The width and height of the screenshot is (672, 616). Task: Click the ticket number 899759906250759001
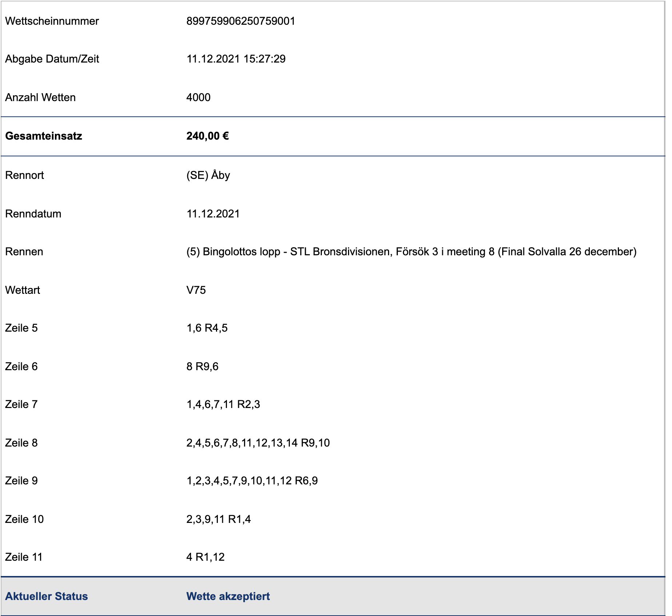pyautogui.click(x=241, y=21)
